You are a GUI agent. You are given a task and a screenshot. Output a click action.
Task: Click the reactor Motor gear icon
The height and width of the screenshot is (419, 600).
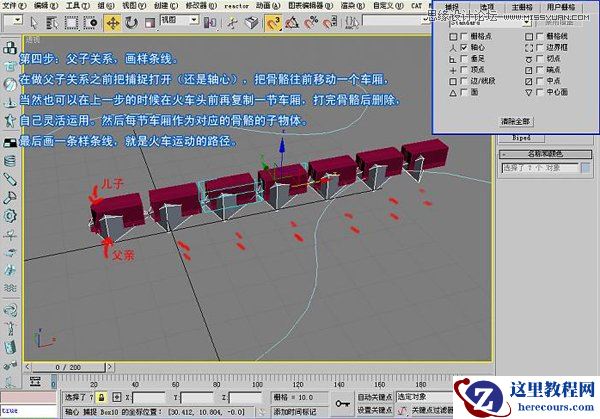(x=10, y=216)
